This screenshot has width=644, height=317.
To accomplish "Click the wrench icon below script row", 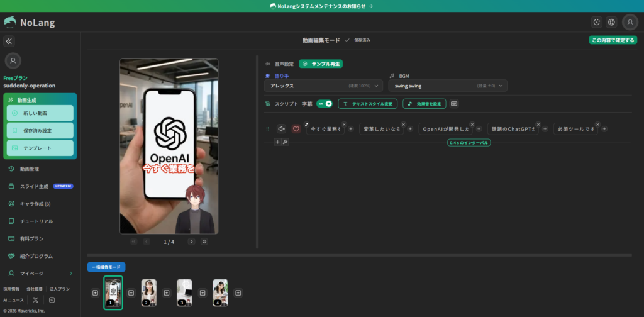I will click(285, 142).
